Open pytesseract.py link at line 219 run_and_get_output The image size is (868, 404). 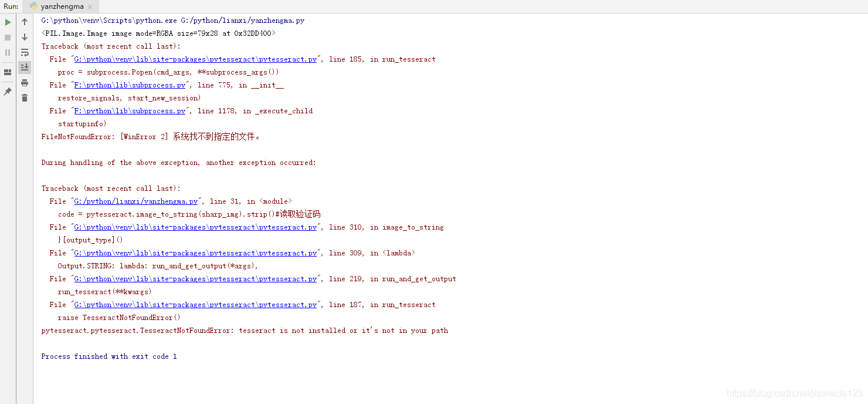[195, 279]
